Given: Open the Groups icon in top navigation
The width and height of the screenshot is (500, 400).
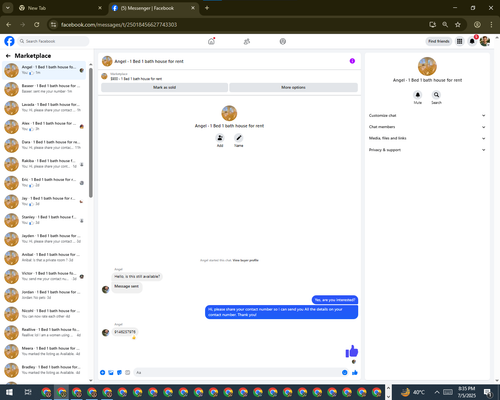Looking at the screenshot, I should (x=283, y=41).
